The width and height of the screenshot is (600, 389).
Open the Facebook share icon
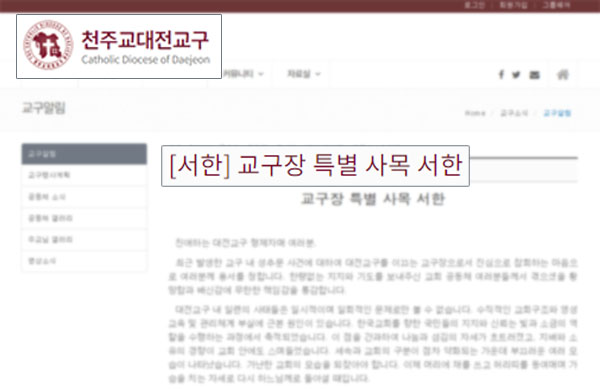501,74
